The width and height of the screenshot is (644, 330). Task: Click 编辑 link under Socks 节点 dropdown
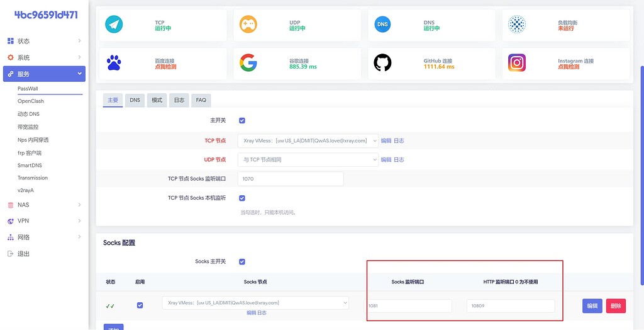point(252,313)
